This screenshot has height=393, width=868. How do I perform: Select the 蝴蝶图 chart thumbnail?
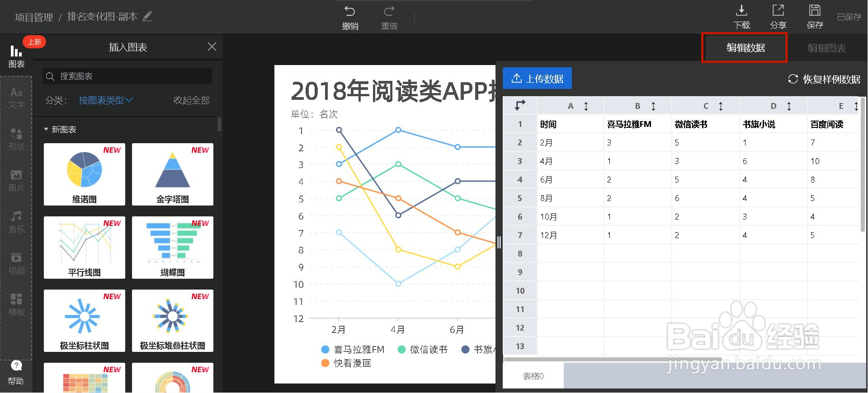pyautogui.click(x=173, y=248)
